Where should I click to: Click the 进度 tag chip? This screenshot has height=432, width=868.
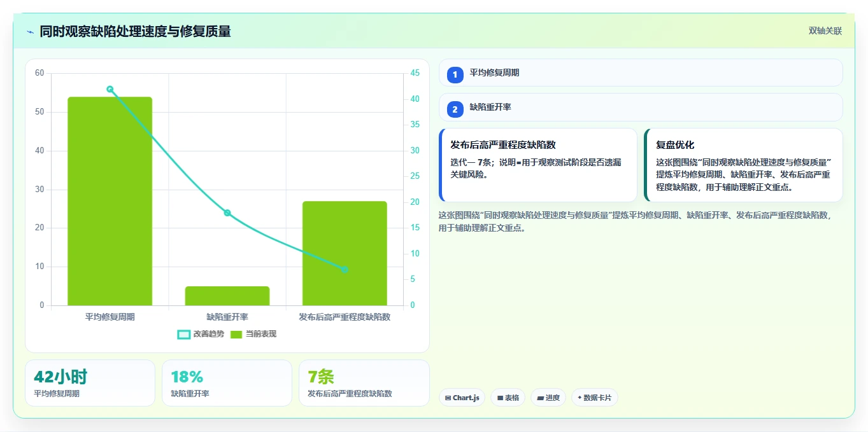(548, 398)
